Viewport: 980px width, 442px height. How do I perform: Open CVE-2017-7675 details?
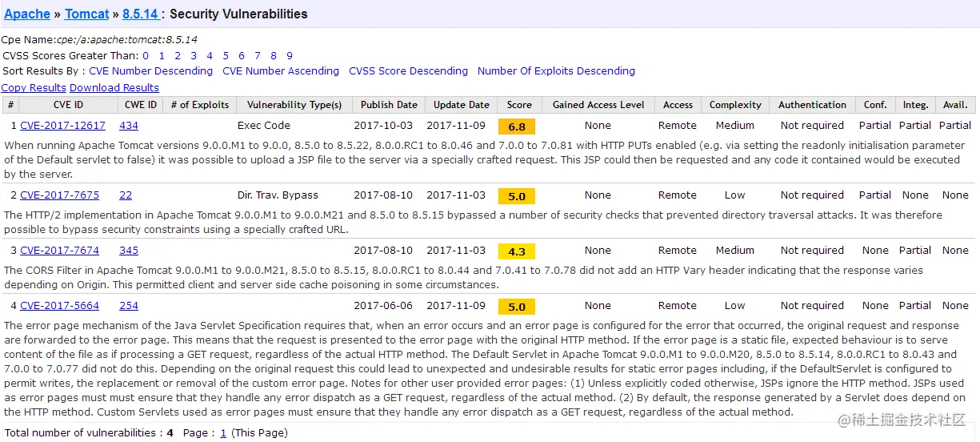pos(60,195)
